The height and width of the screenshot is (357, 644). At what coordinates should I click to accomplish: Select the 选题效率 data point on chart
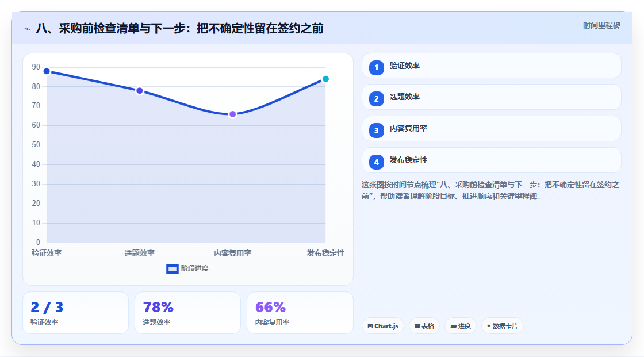tap(140, 91)
